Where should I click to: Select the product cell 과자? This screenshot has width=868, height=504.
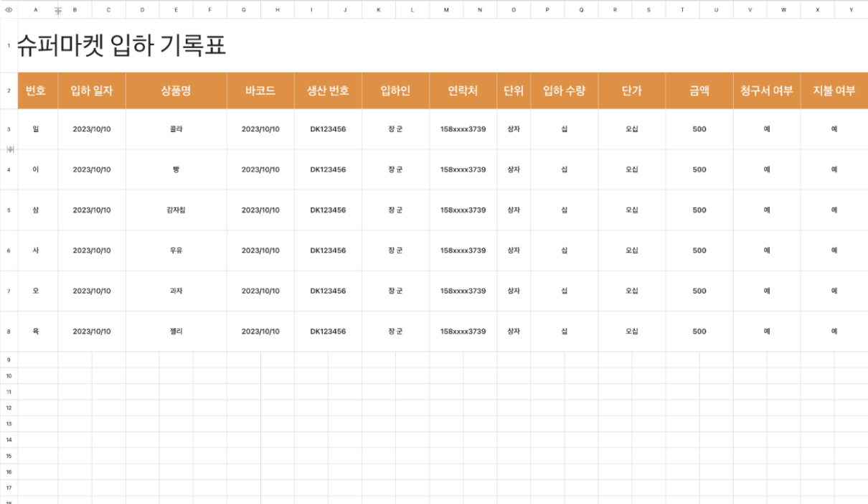176,291
